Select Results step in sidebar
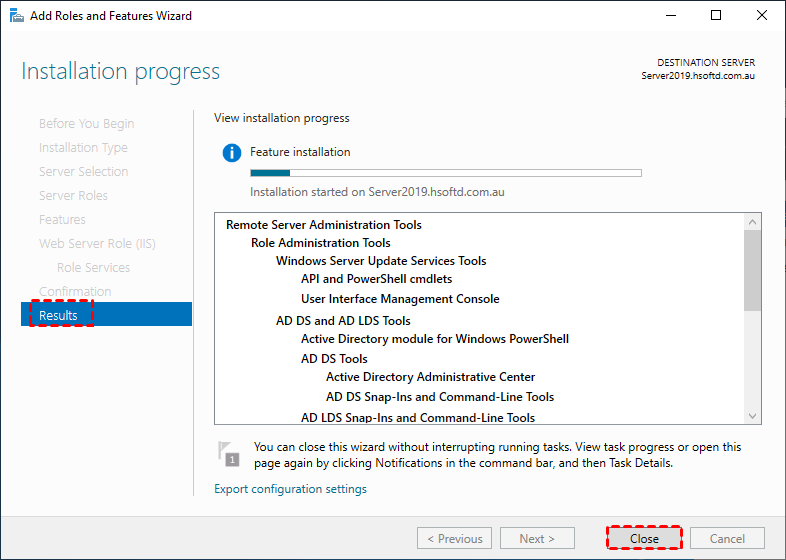 tap(58, 315)
